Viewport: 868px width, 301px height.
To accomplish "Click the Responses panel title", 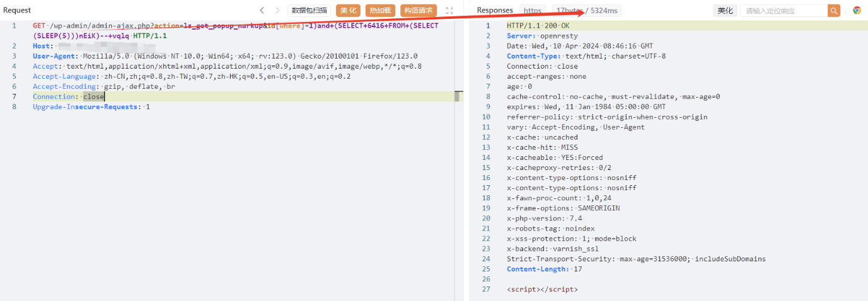I will click(x=495, y=10).
